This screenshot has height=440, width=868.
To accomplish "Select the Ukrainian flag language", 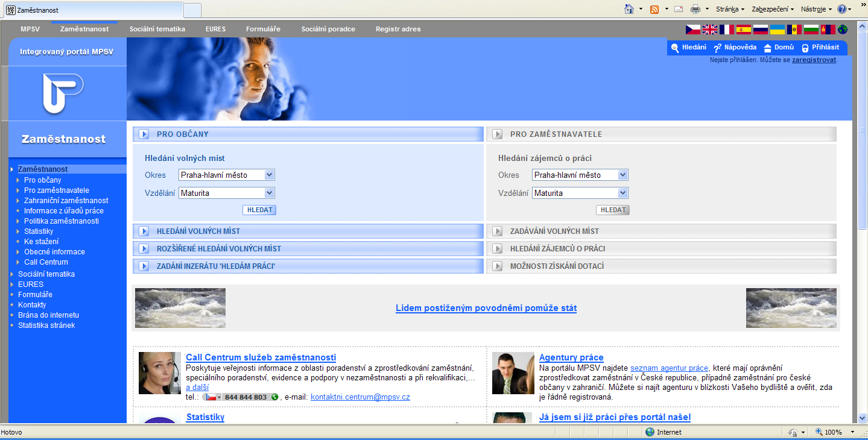I will [778, 29].
